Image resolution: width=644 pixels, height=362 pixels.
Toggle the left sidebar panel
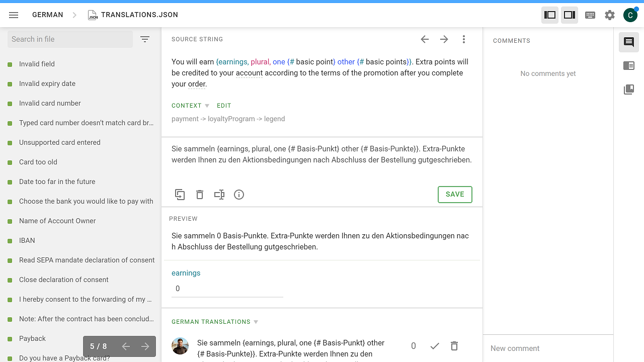point(550,15)
